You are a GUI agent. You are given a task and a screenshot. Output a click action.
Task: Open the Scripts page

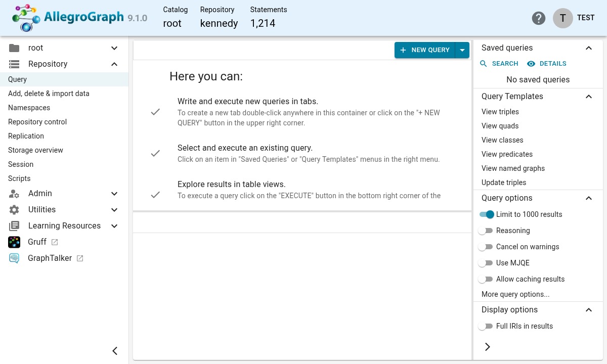click(64, 178)
